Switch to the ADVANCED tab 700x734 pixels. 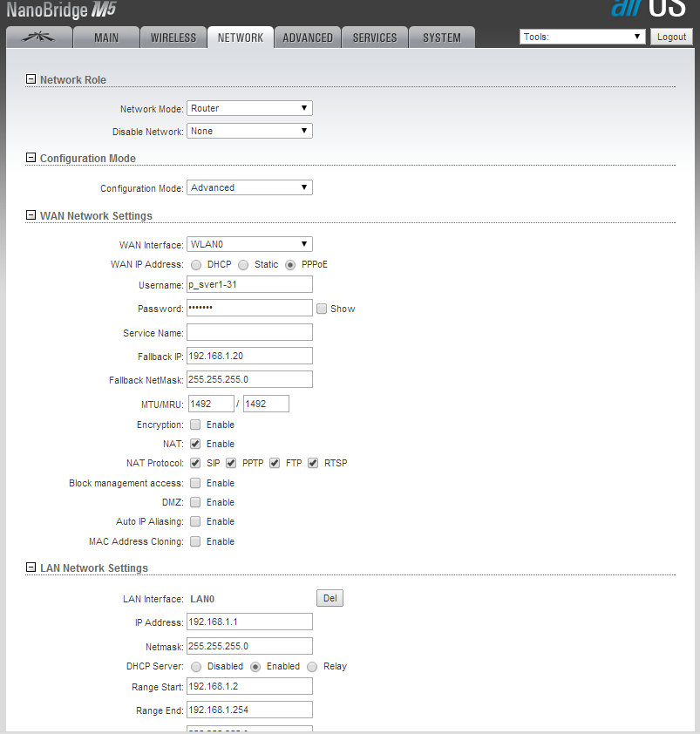click(x=308, y=37)
